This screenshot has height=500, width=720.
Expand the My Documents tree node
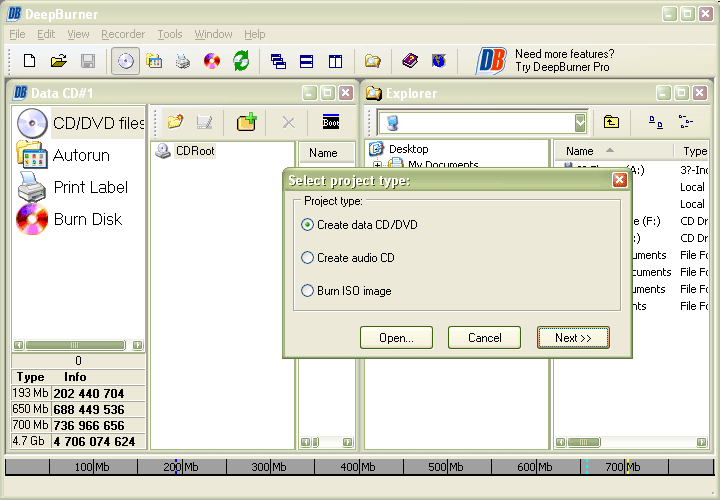[x=379, y=165]
